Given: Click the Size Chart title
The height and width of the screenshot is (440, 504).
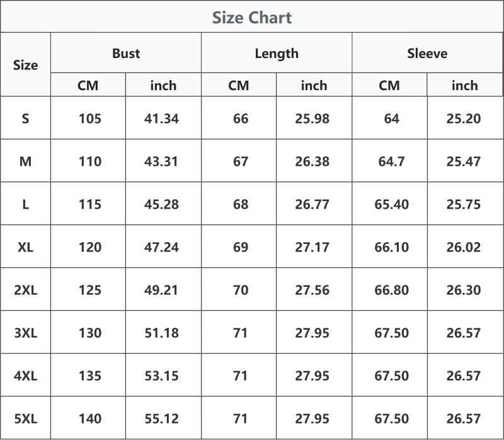Looking at the screenshot, I should [252, 18].
